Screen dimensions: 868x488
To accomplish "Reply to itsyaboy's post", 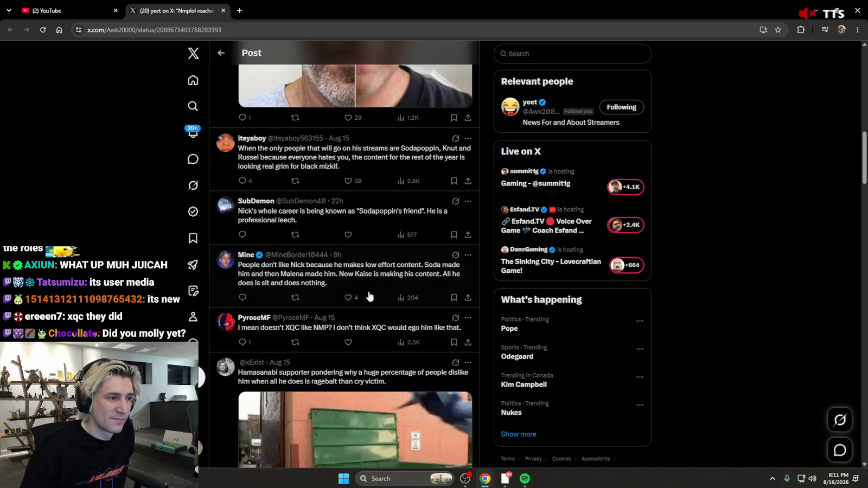I will pos(242,181).
